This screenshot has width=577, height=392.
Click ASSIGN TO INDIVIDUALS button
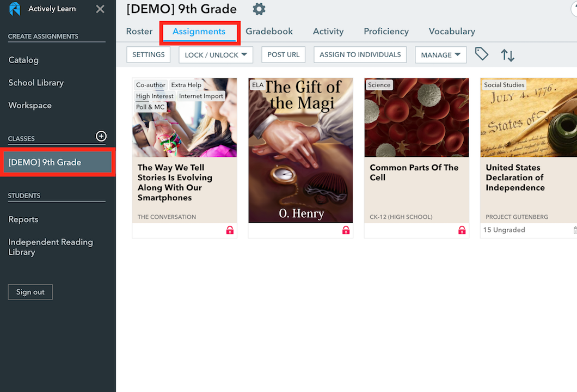pyautogui.click(x=360, y=54)
